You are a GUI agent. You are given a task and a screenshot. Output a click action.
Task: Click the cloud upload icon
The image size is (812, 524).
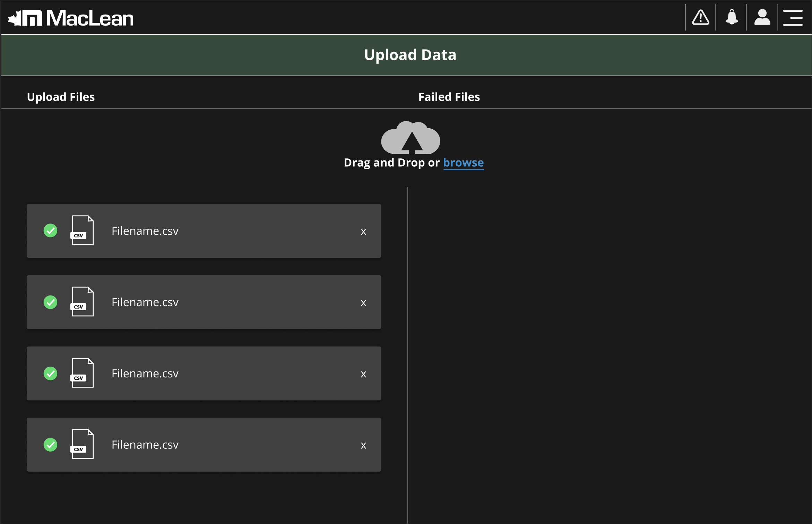(411, 138)
